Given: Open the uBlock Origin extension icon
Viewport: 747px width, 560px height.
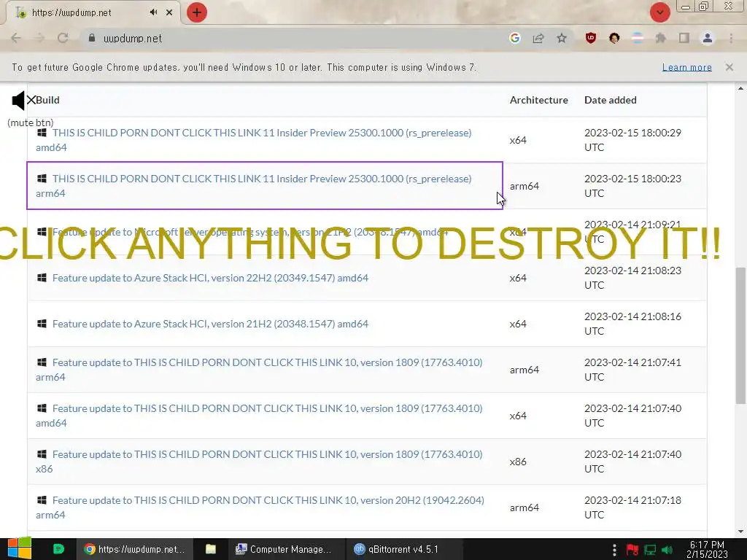Looking at the screenshot, I should [x=591, y=38].
